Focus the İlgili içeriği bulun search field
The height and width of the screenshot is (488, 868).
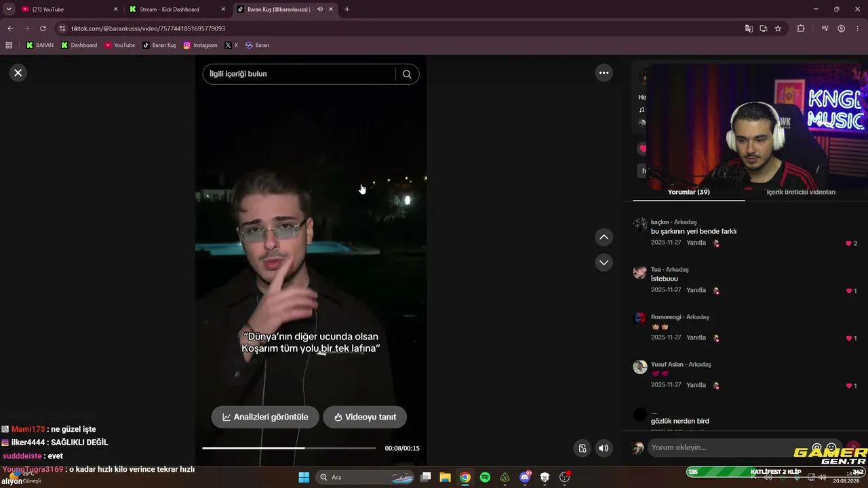coord(298,74)
